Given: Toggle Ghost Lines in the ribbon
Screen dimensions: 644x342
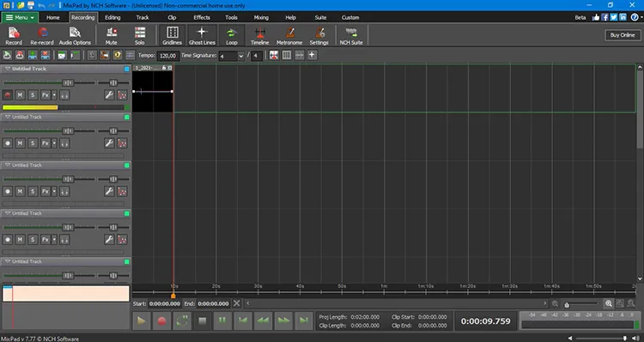Looking at the screenshot, I should click(202, 35).
